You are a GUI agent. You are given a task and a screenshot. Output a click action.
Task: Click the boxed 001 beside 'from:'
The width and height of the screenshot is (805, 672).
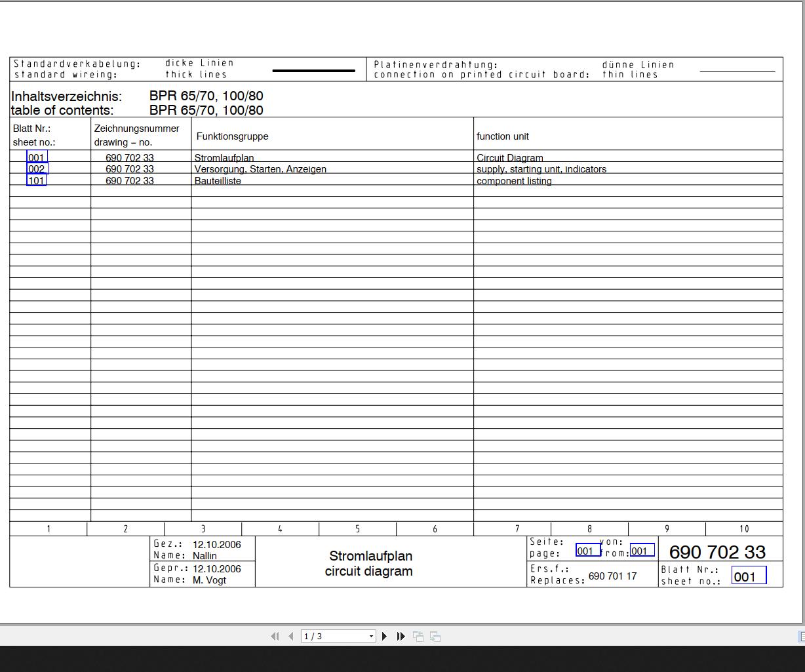point(641,551)
